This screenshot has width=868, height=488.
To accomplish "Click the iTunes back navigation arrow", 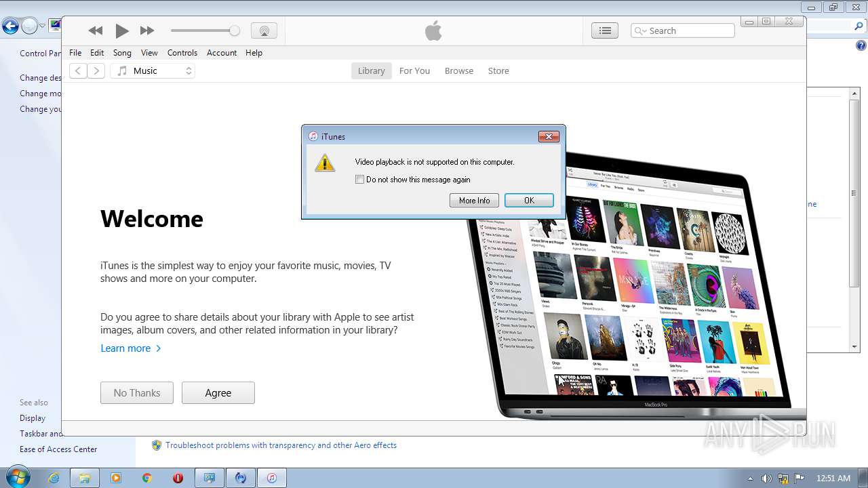I will pos(78,70).
